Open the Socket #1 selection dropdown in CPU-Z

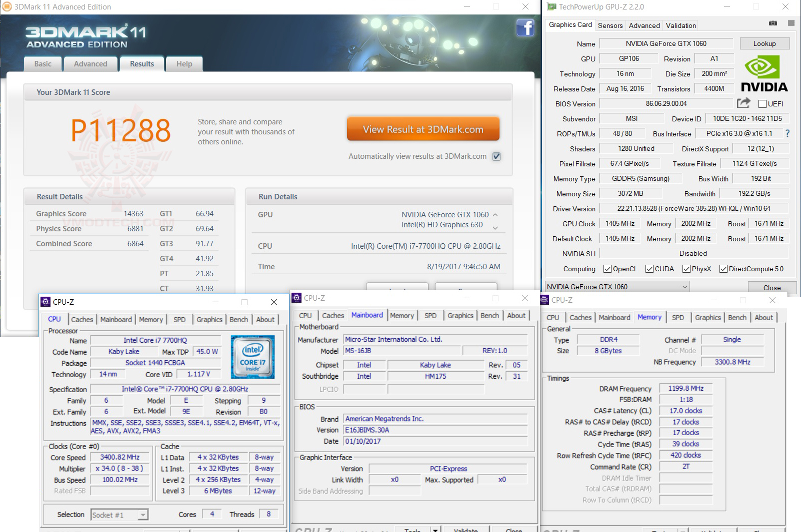point(119,515)
